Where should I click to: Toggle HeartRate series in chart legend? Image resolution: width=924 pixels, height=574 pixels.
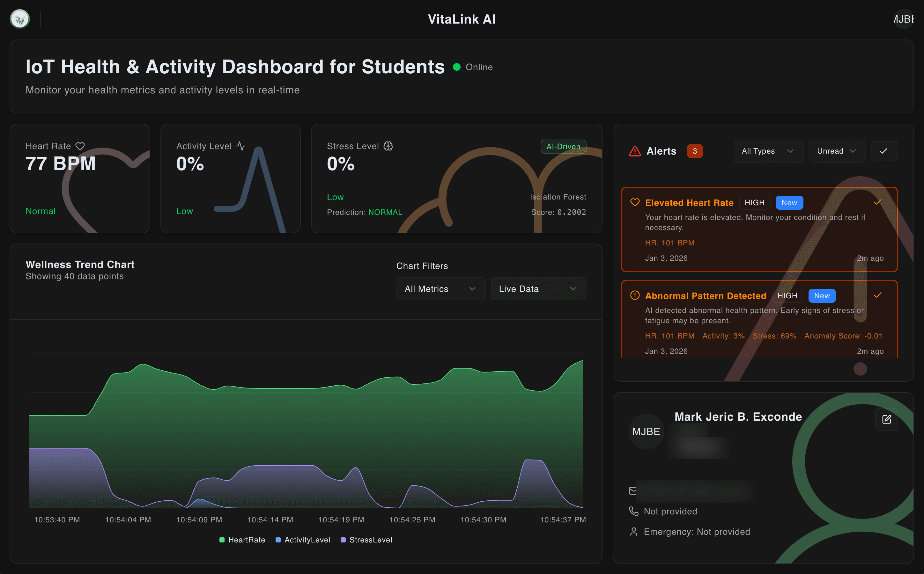(x=242, y=540)
